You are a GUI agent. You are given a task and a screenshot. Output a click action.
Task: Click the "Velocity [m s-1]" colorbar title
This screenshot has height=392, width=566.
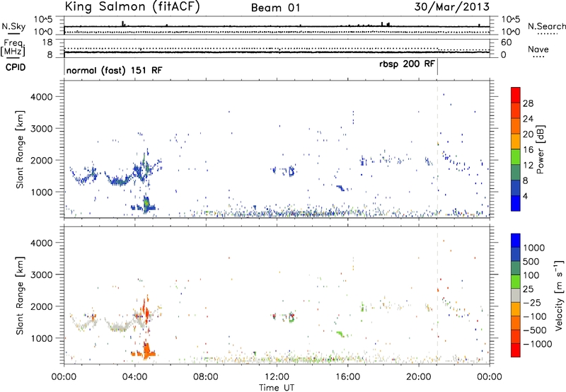click(x=559, y=295)
